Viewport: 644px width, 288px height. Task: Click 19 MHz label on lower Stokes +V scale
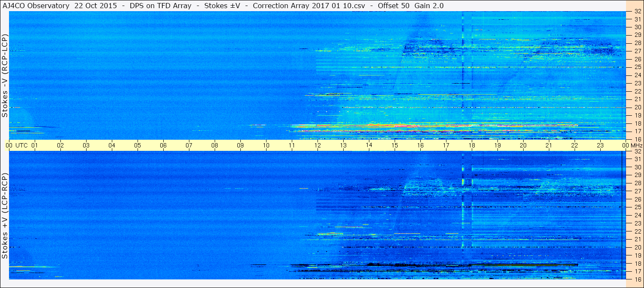pyautogui.click(x=638, y=255)
